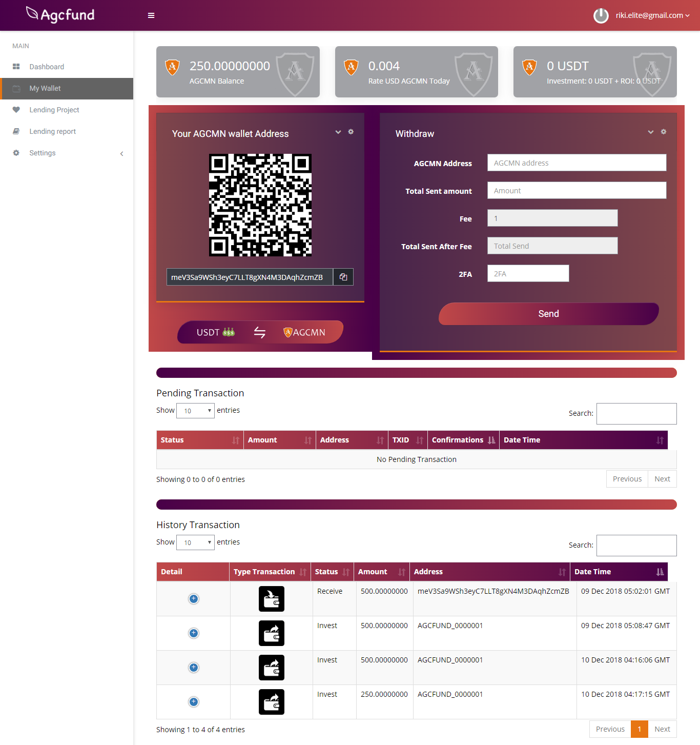This screenshot has width=700, height=745.
Task: Click Next in History pagination
Action: 663,729
